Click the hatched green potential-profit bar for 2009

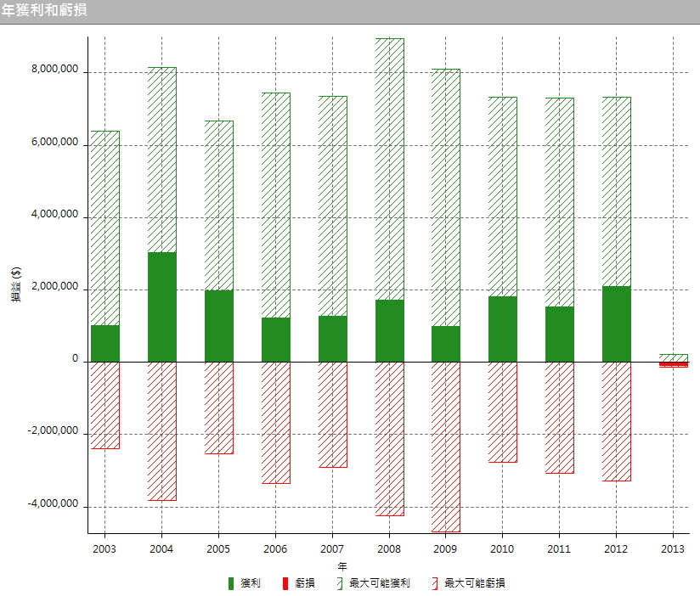pos(446,198)
